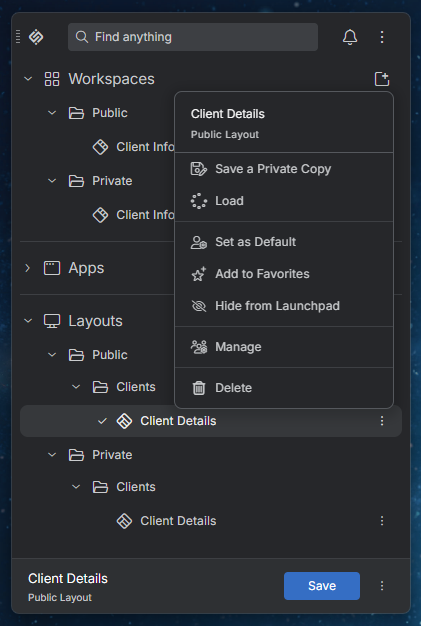Click the blue Save button
421x626 pixels.
(322, 586)
